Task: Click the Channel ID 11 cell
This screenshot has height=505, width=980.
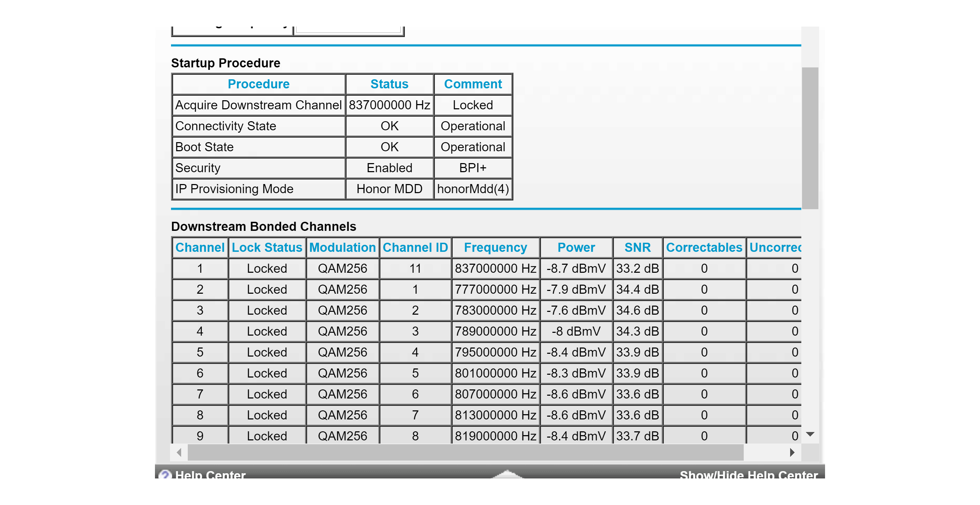Action: click(415, 269)
